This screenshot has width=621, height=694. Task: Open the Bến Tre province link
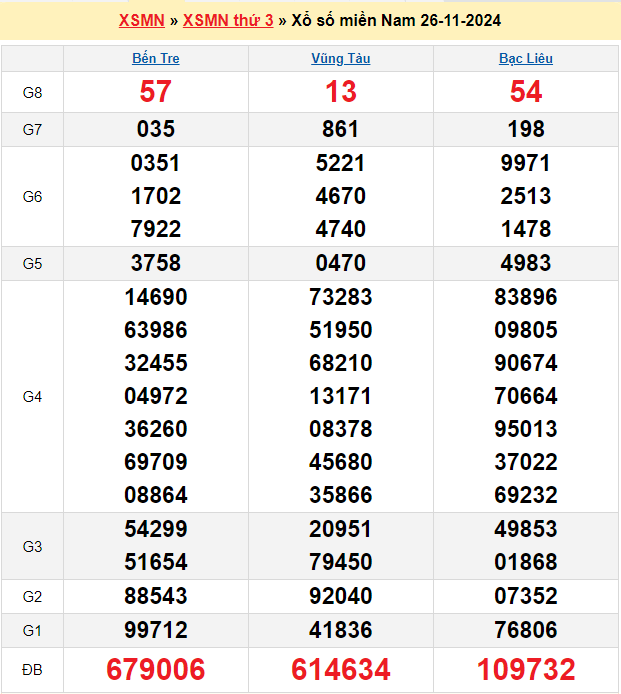tap(156, 58)
